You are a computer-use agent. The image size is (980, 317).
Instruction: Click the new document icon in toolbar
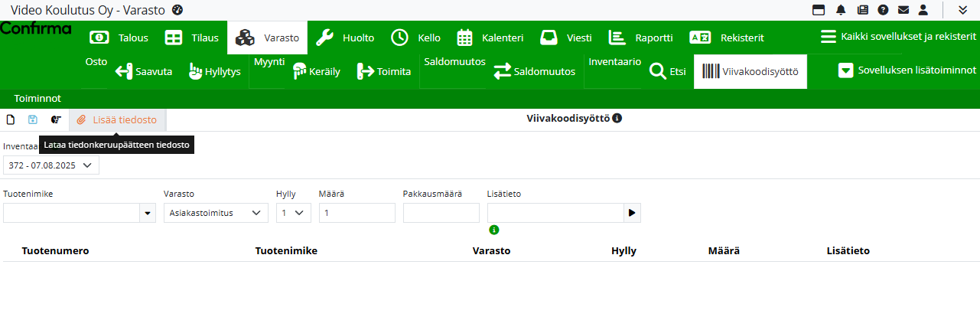click(x=11, y=119)
